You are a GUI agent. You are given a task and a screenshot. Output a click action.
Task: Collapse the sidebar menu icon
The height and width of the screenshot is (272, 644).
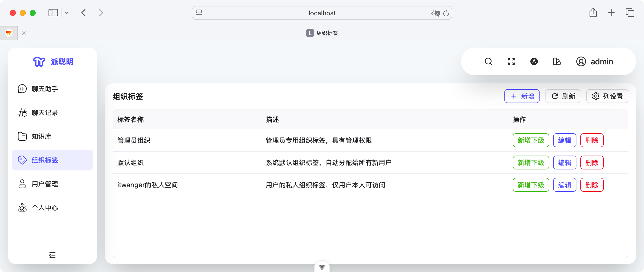coord(52,255)
